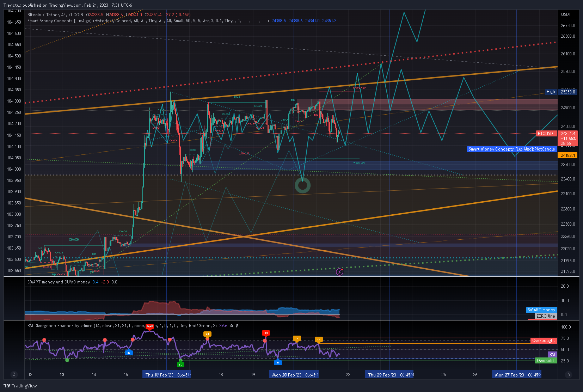
Task: Click the orange 24183.1 price tag
Action: pos(567,155)
